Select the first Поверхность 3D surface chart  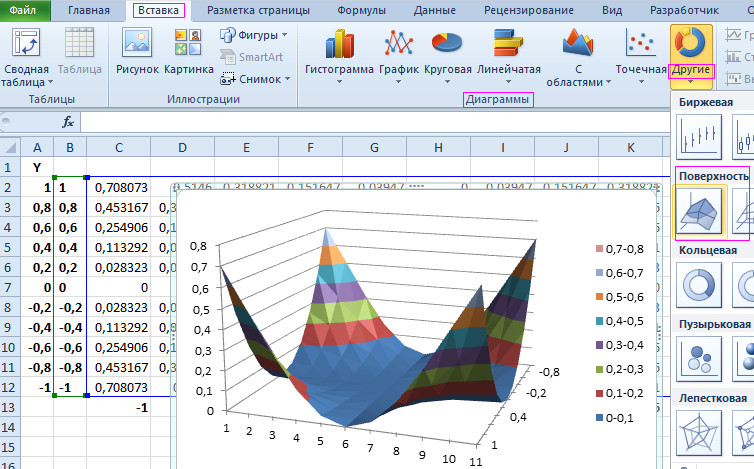pyautogui.click(x=700, y=210)
